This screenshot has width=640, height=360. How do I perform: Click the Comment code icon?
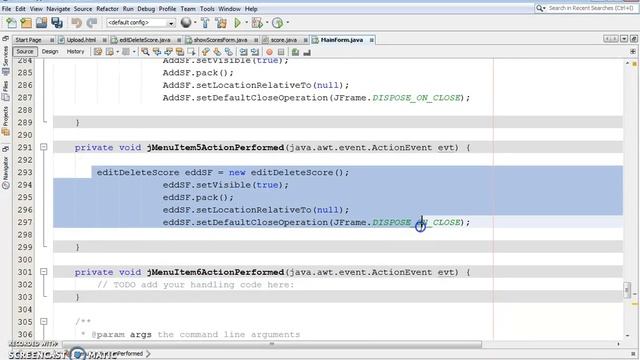coord(296,52)
